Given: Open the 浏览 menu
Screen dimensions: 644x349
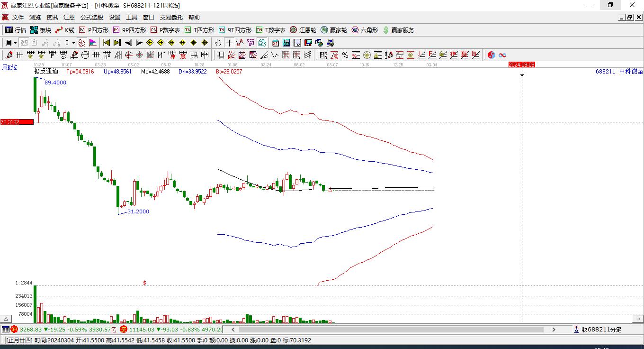Looking at the screenshot, I should click(35, 18).
